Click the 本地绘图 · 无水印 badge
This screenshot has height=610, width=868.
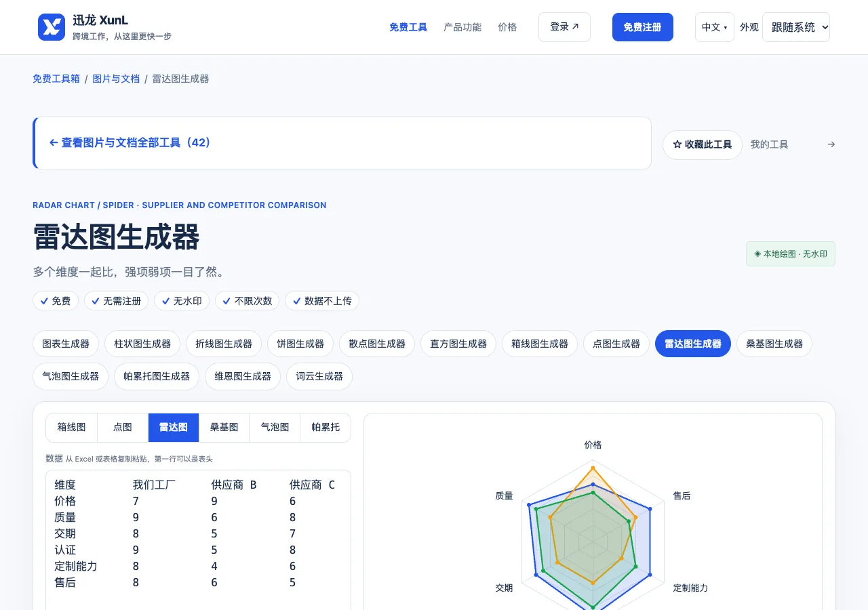point(791,254)
